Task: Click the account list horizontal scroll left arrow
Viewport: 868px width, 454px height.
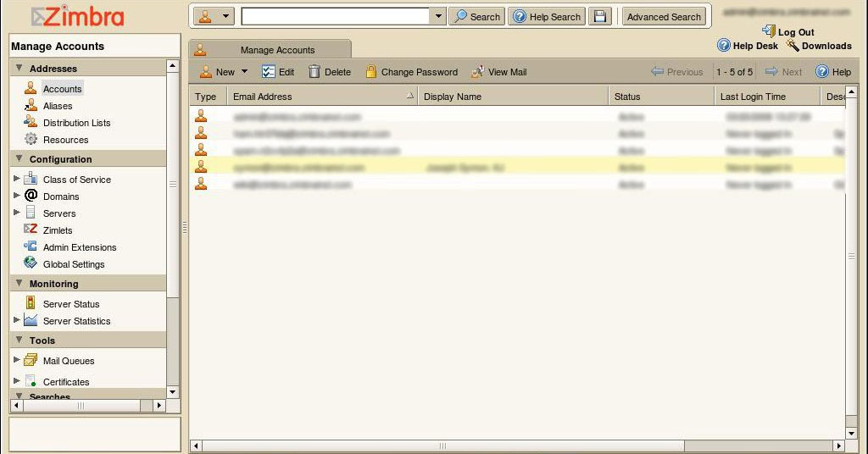Action: click(x=196, y=446)
